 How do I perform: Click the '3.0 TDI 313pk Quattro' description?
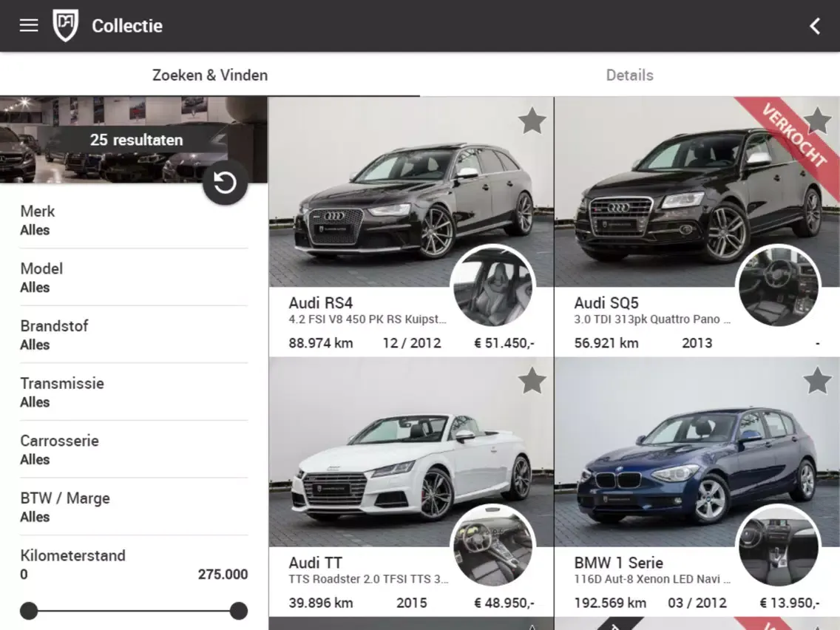pyautogui.click(x=652, y=319)
